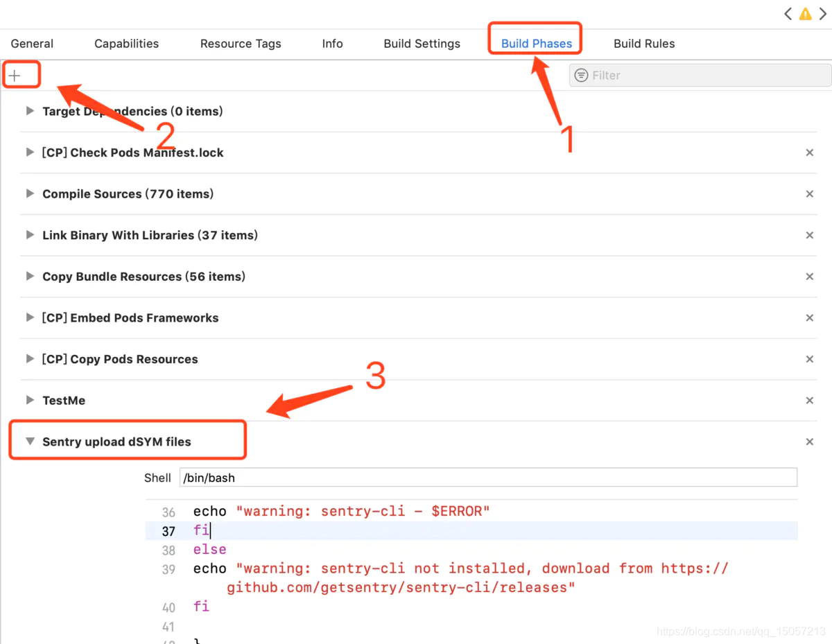
Task: Expand the Target Dependencies section
Action: coord(30,111)
